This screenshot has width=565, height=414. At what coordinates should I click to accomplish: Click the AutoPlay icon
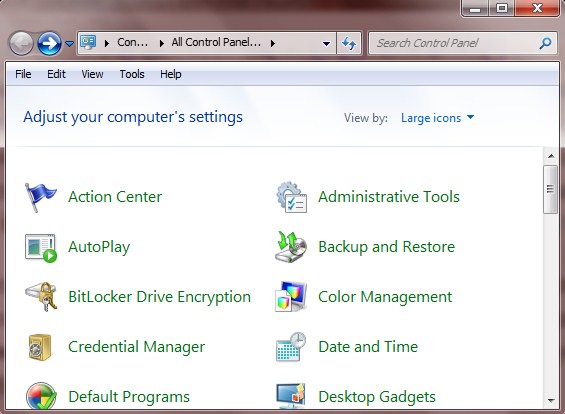pyautogui.click(x=41, y=248)
